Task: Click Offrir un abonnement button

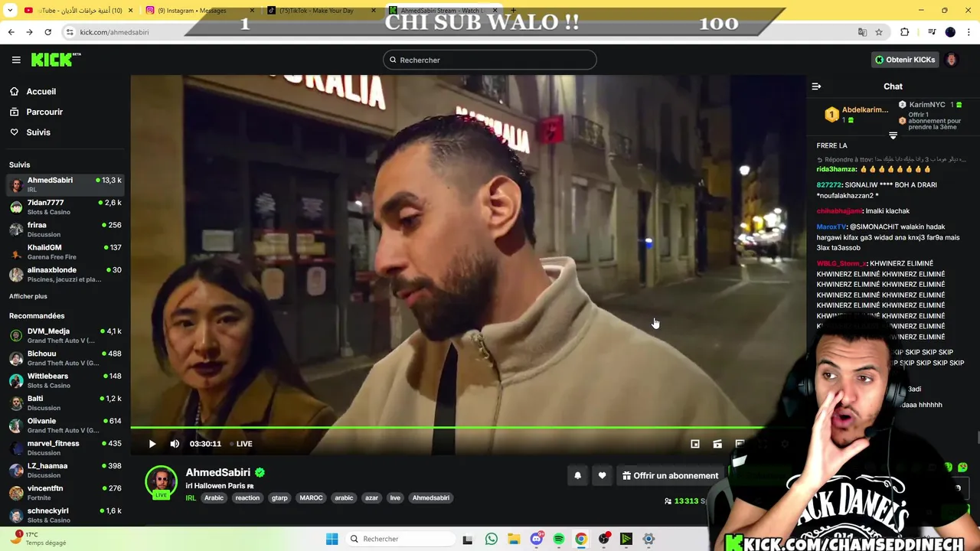Action: [x=670, y=475]
